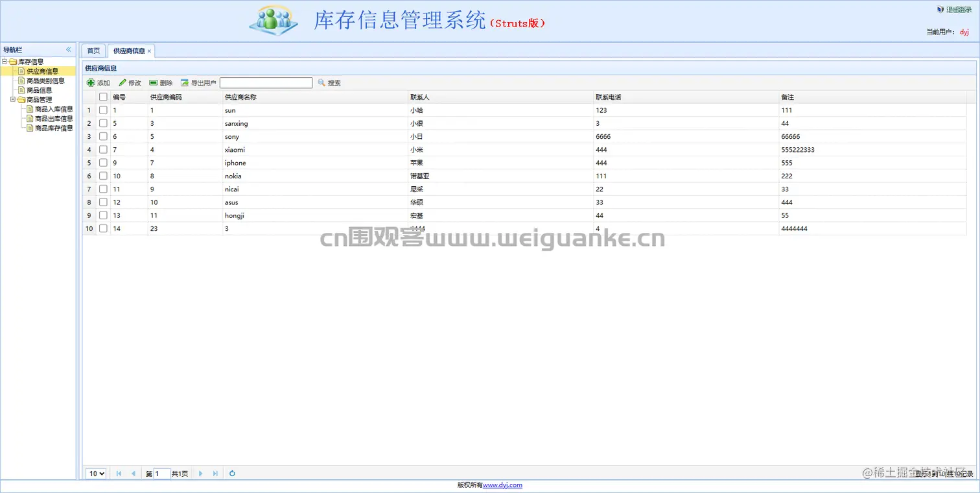
Task: Click the supplier search input field
Action: point(266,83)
